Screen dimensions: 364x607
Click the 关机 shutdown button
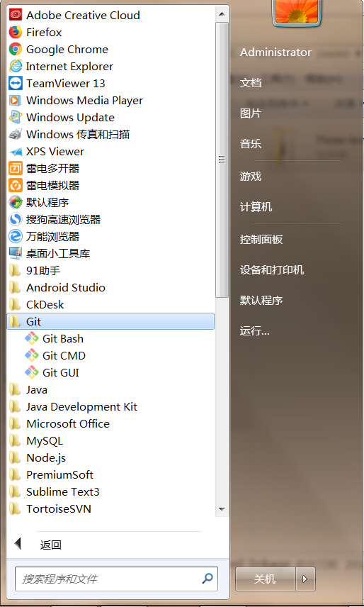click(x=265, y=579)
